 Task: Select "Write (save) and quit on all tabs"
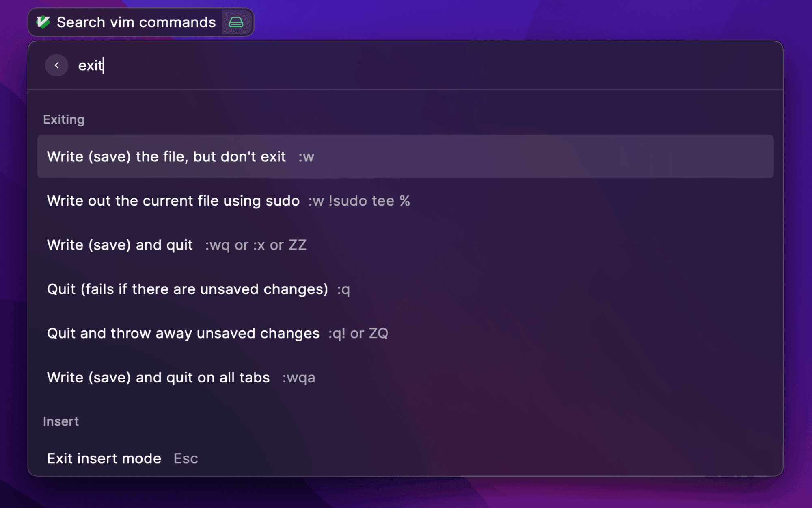405,378
